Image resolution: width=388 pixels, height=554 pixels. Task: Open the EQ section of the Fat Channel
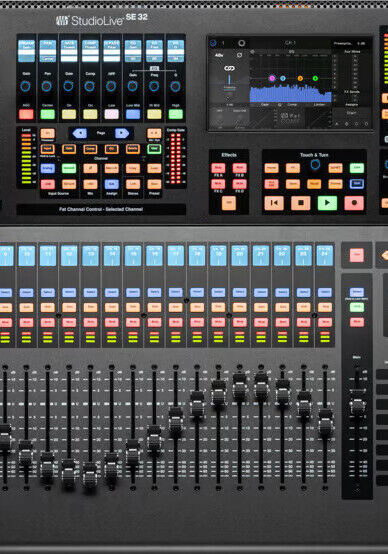(112, 149)
